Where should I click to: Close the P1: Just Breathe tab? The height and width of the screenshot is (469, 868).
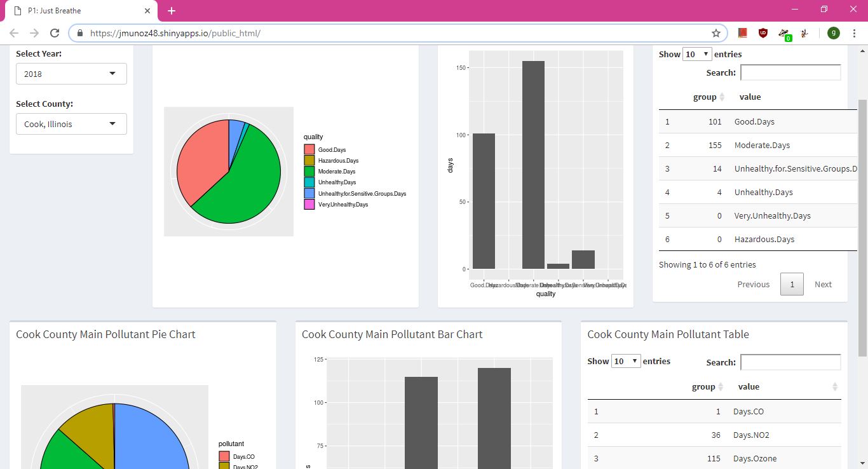coord(147,11)
